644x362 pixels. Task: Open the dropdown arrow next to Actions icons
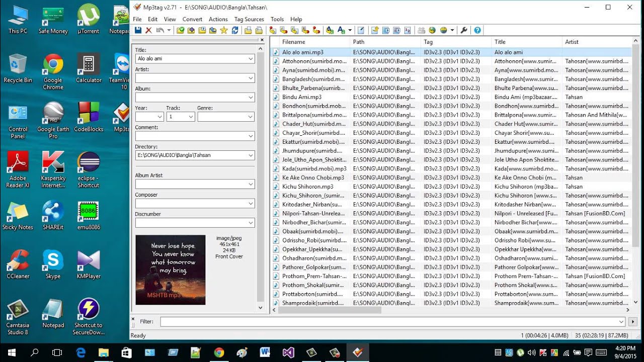[x=350, y=30]
